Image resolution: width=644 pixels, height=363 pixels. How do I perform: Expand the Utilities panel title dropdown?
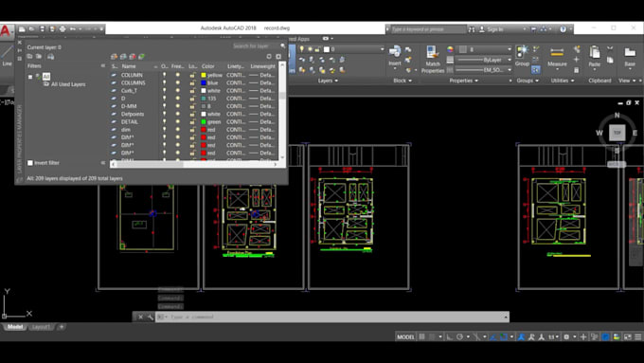[563, 81]
